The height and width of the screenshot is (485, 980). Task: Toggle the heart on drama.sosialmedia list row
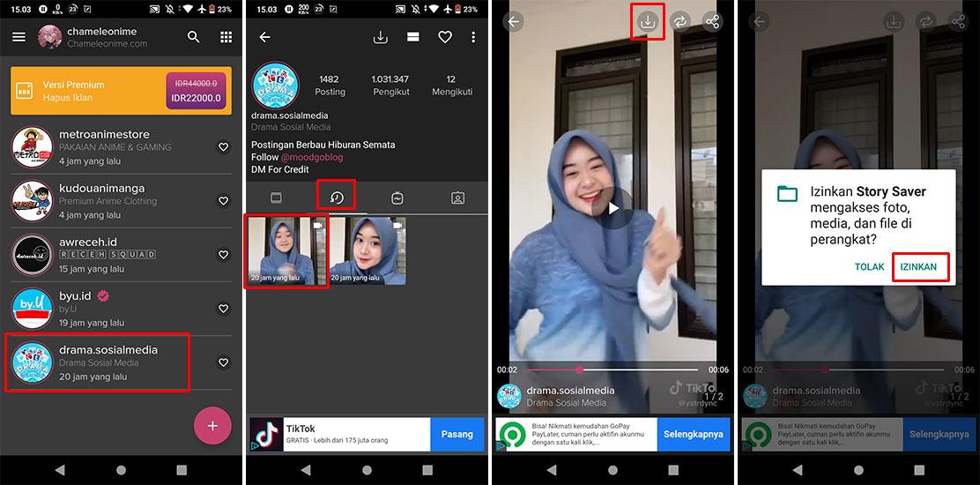223,362
